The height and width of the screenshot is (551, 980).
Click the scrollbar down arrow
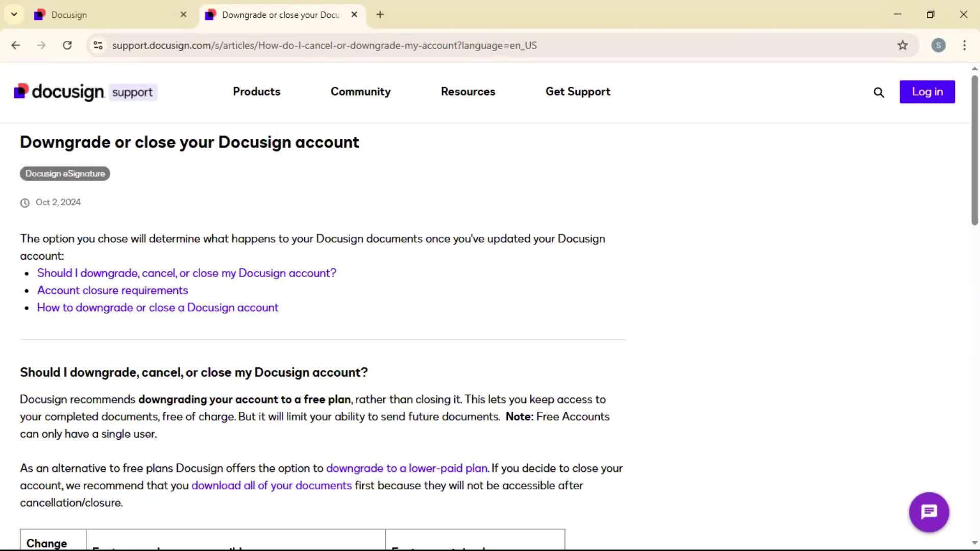[974, 543]
